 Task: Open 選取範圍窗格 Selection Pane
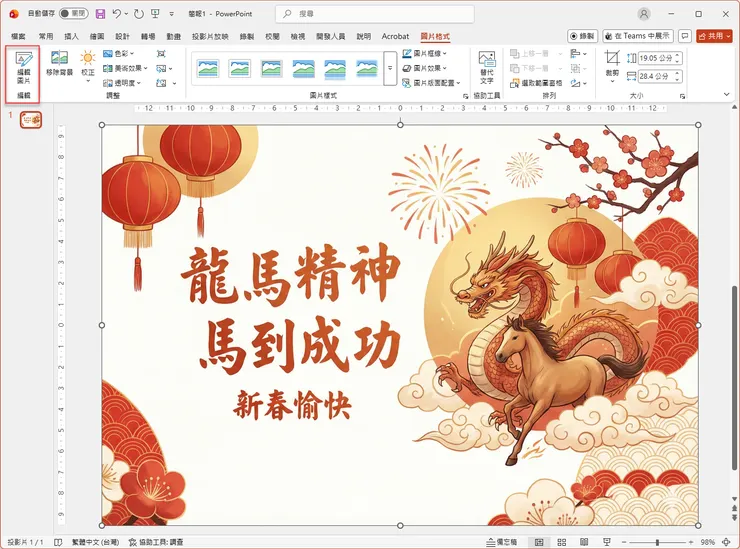pyautogui.click(x=536, y=83)
